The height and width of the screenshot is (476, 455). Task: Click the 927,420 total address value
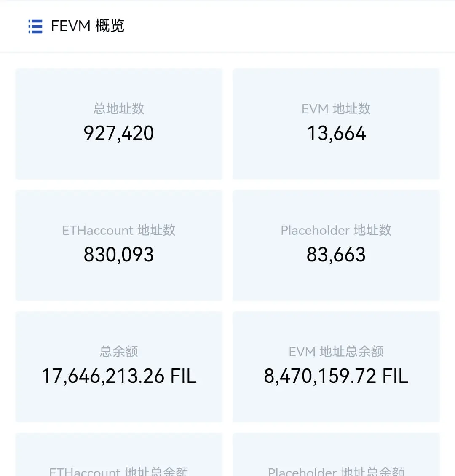tap(119, 133)
